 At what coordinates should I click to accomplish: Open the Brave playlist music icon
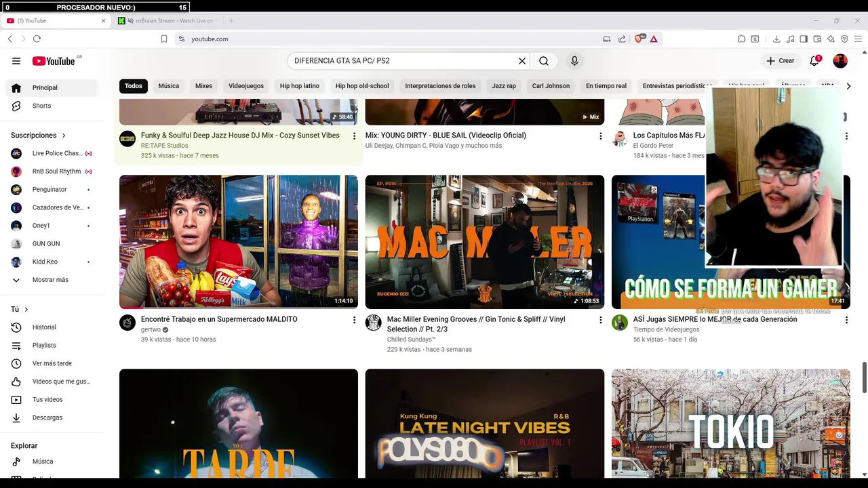pos(790,39)
